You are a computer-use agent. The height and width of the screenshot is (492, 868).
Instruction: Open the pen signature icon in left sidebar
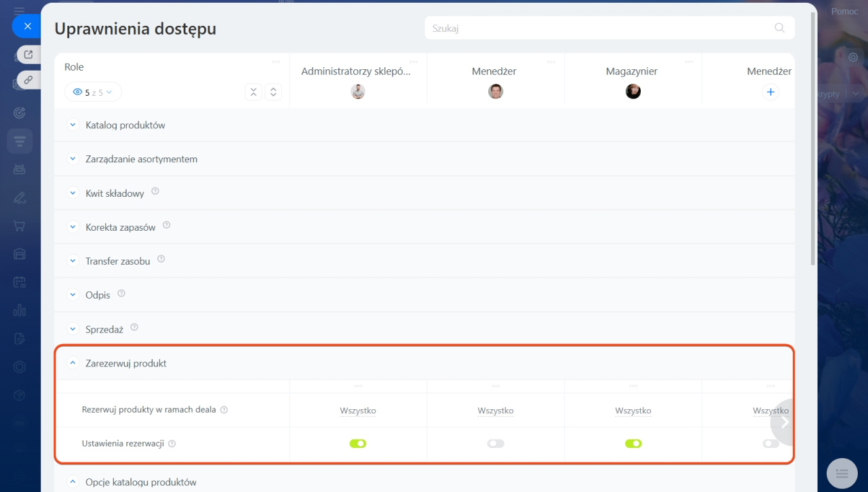click(x=20, y=197)
